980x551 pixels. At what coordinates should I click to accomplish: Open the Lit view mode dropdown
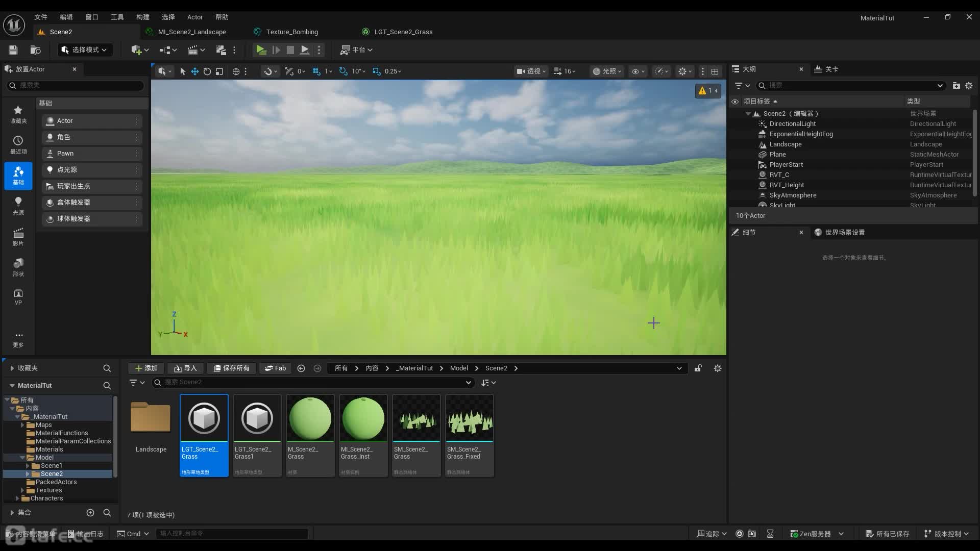click(x=606, y=71)
